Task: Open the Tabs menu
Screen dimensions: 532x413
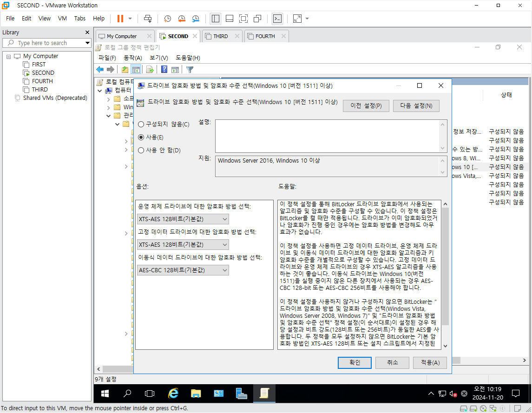Action: 80,18
